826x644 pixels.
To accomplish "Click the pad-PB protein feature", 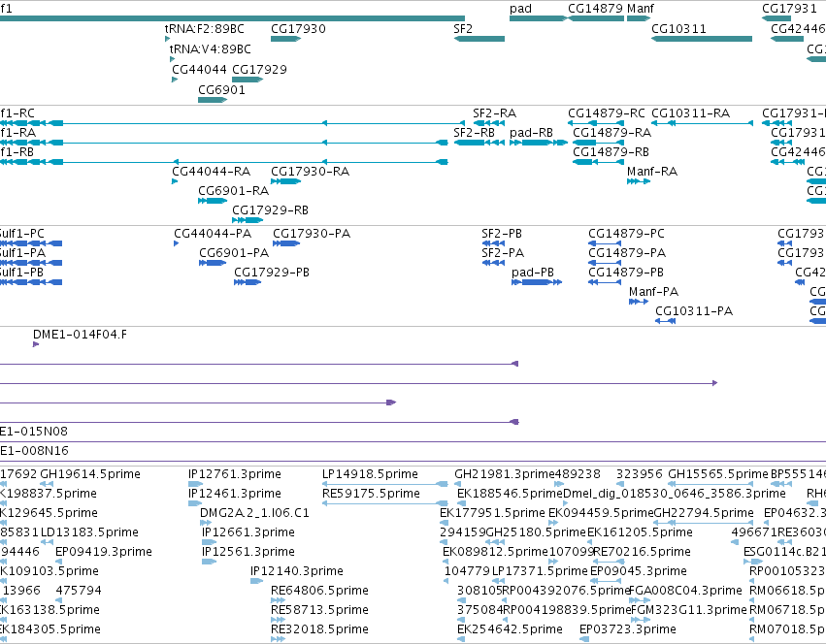I will click(537, 282).
